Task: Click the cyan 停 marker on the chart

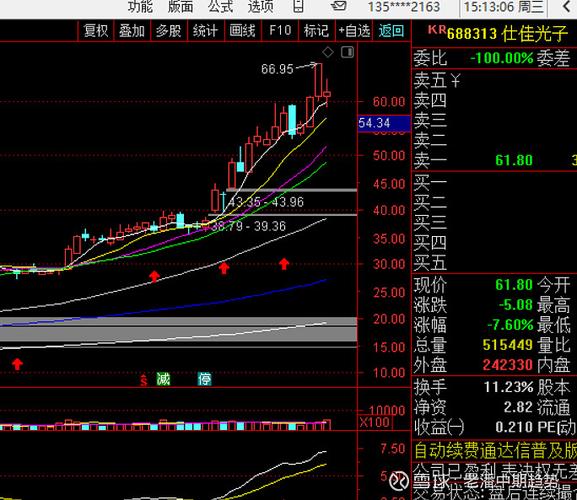Action: click(x=205, y=379)
